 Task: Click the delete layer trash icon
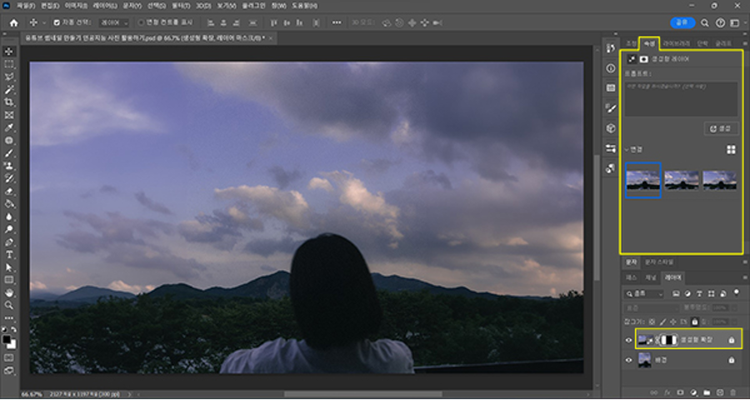(734, 392)
